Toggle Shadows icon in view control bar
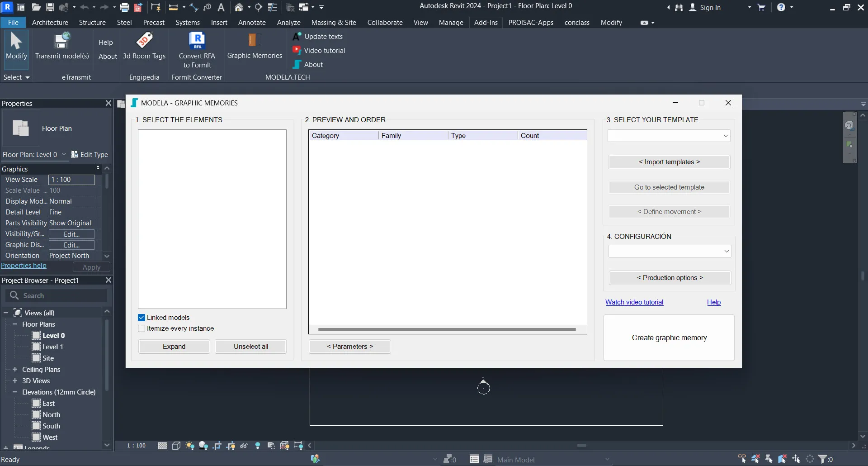This screenshot has width=868, height=466. coord(203,446)
